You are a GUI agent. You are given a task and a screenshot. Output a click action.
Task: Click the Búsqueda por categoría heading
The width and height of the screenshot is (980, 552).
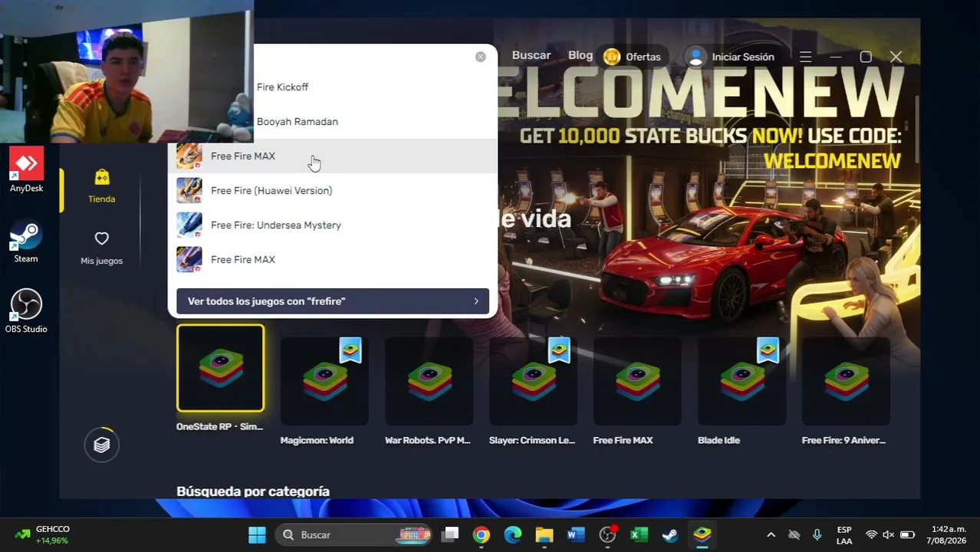(253, 491)
